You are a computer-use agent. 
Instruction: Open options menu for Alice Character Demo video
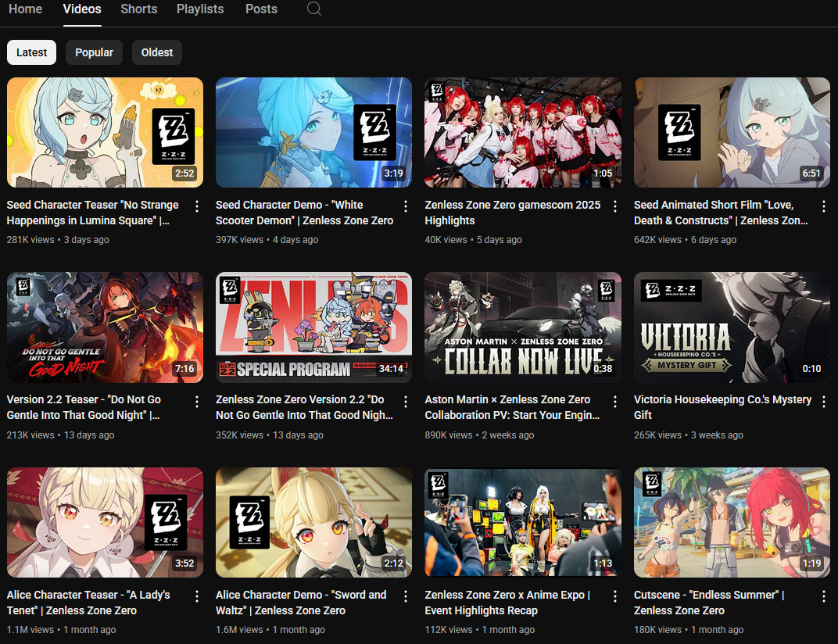click(x=406, y=596)
